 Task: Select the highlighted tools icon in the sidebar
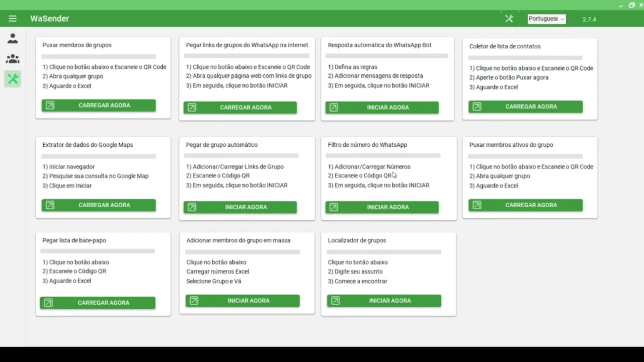[13, 78]
